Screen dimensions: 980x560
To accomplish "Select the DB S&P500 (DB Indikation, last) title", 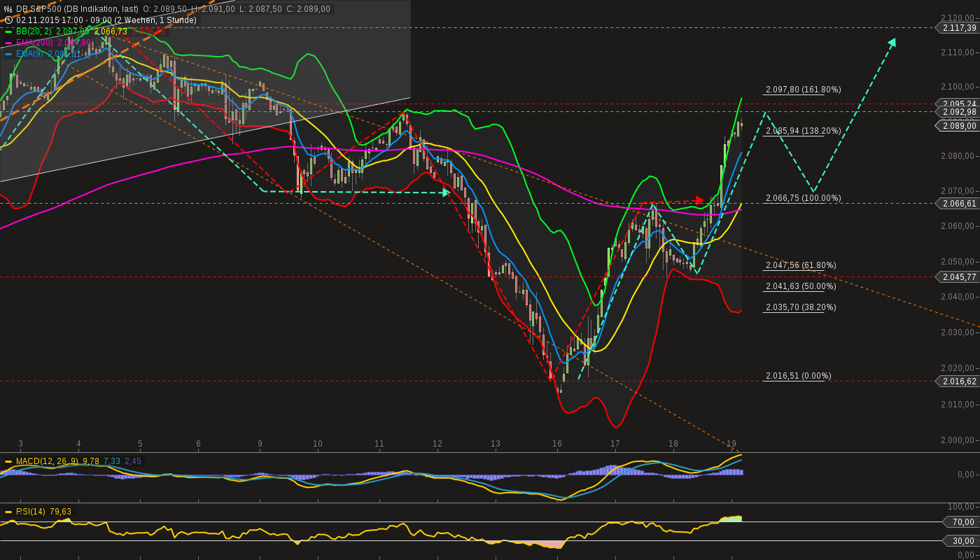I will (77, 9).
